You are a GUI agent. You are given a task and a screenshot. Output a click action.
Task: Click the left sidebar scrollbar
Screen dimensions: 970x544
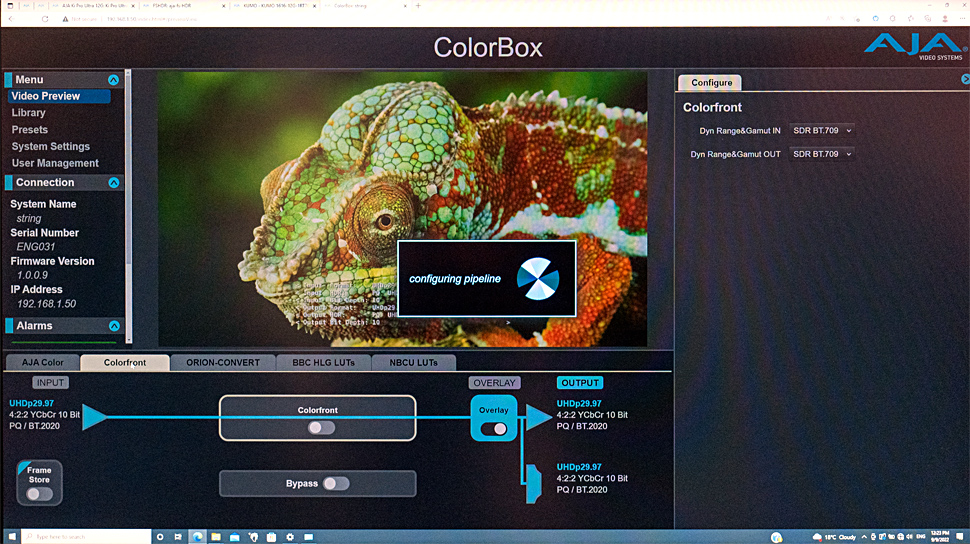coord(128,206)
